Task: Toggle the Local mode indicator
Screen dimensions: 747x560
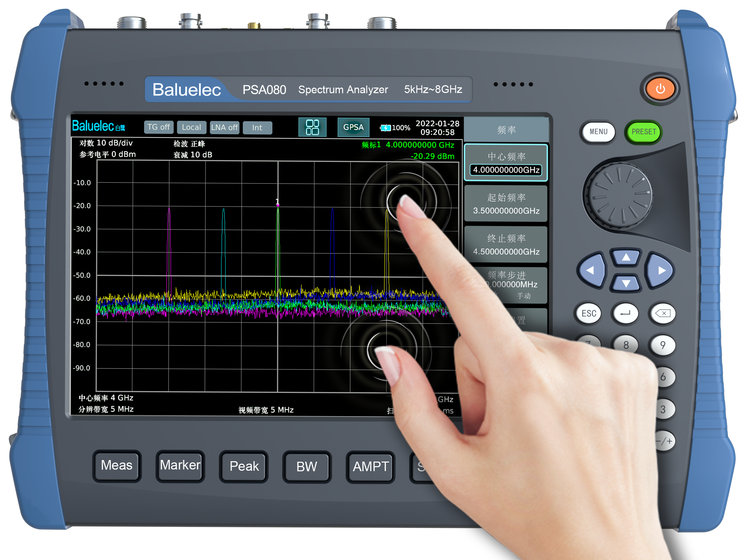Action: pos(191,127)
